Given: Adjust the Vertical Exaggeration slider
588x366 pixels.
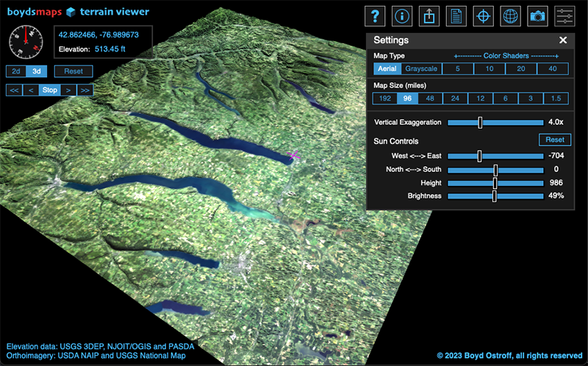Looking at the screenshot, I should tap(480, 122).
